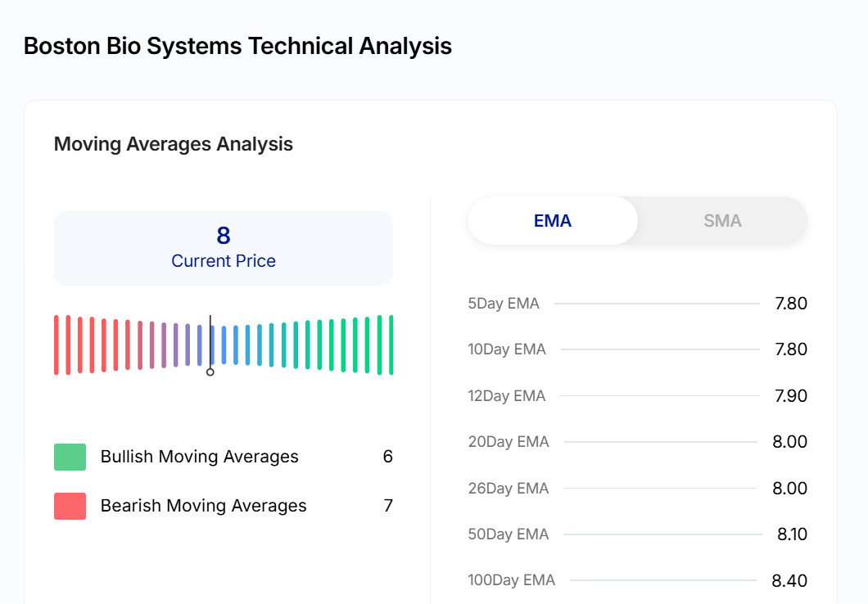Select the 5Day EMA label
Viewport: 868px width, 604px height.
click(x=504, y=304)
